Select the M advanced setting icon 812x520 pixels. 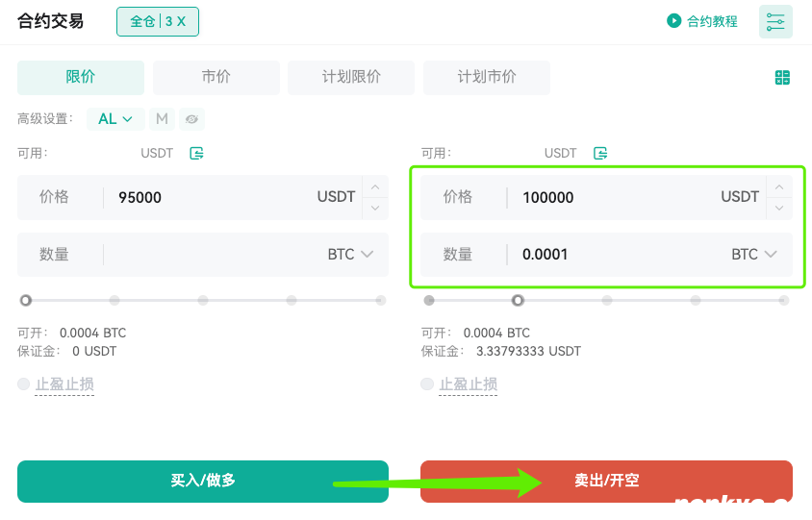click(162, 119)
